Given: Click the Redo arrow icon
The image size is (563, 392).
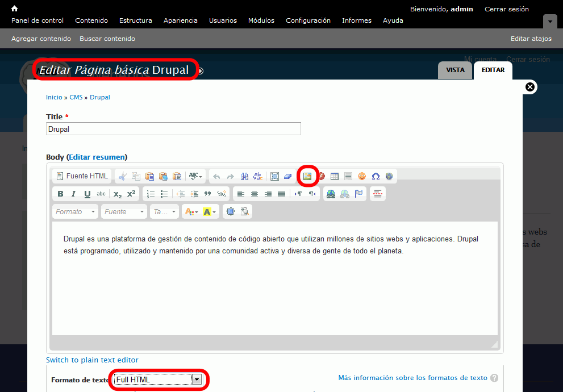Looking at the screenshot, I should [230, 176].
